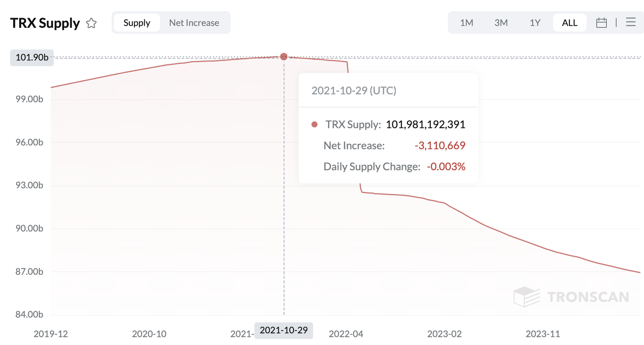Click the TRX Supply value in tooltip
644x345 pixels.
click(x=425, y=124)
